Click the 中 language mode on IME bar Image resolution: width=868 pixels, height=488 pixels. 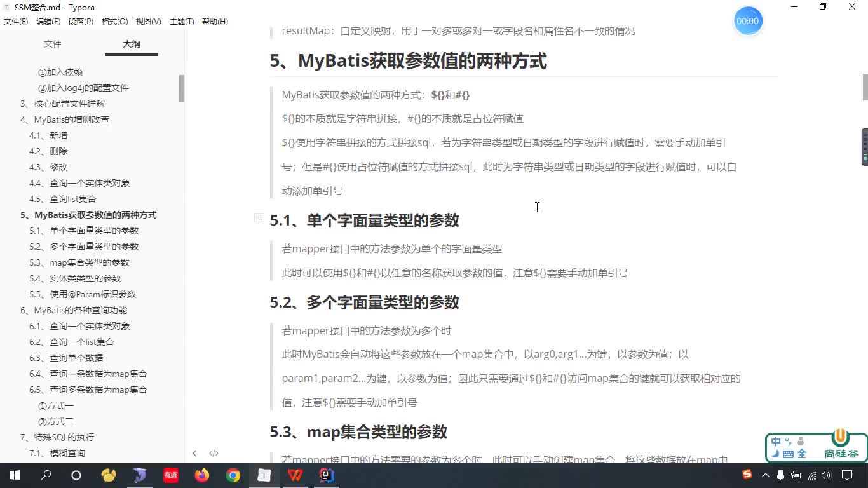[776, 442]
